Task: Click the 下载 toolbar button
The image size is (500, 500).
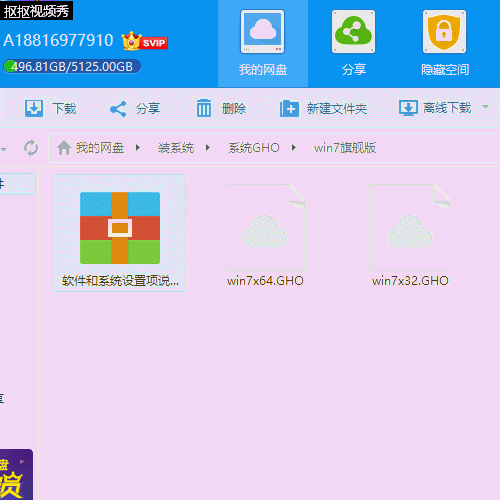Action: click(x=51, y=108)
